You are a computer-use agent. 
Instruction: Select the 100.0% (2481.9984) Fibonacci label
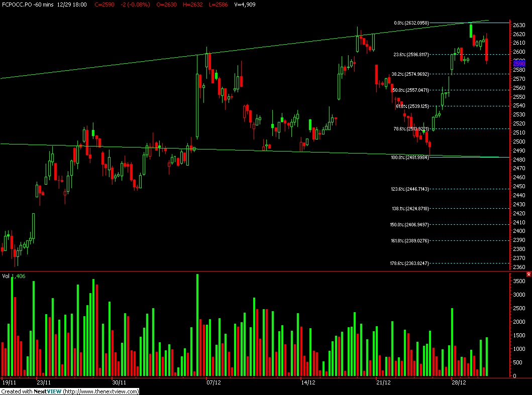[x=410, y=158]
